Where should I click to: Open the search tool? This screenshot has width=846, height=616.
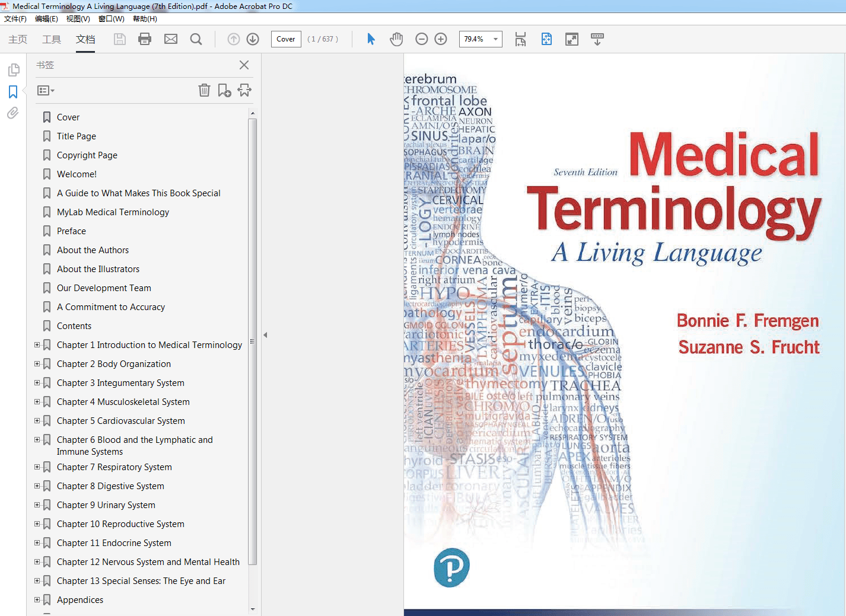[x=196, y=39]
